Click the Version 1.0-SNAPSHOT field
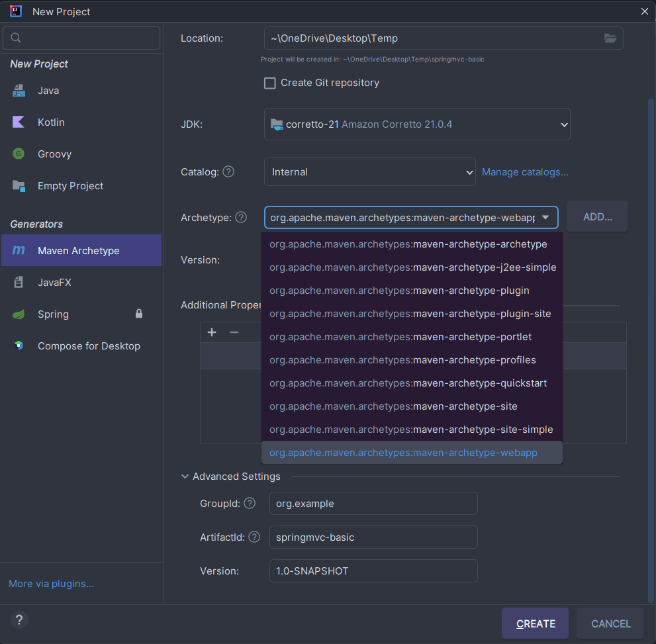 pos(373,571)
